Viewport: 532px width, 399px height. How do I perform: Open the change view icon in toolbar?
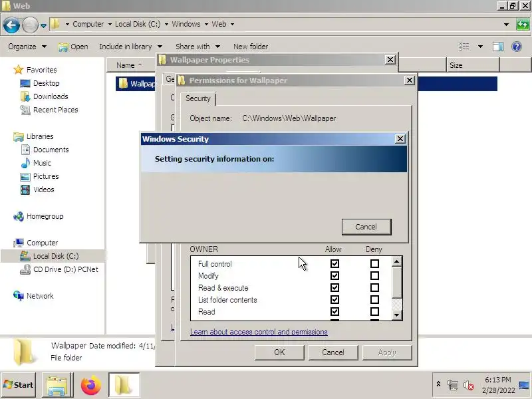464,47
